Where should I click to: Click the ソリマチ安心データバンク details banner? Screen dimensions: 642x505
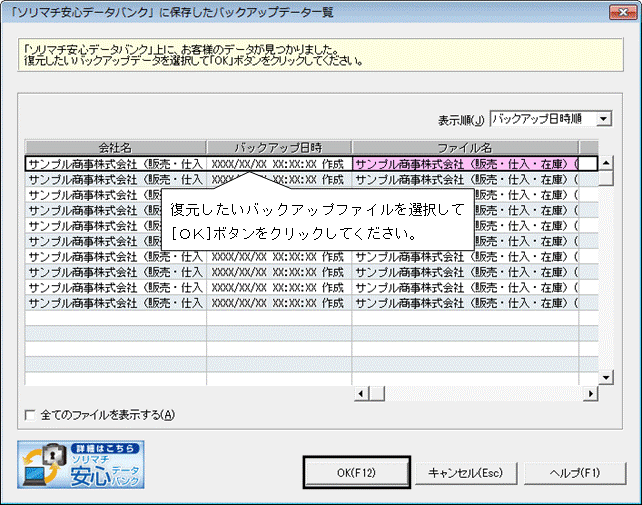(81, 464)
